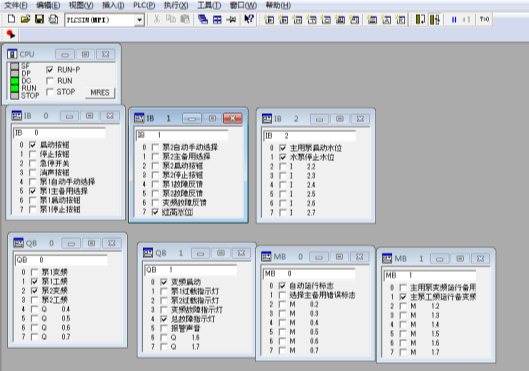Image resolution: width=529 pixels, height=371 pixels.
Task: Toggle bit 1 泵1工频 in QB 0
Action: point(34,281)
